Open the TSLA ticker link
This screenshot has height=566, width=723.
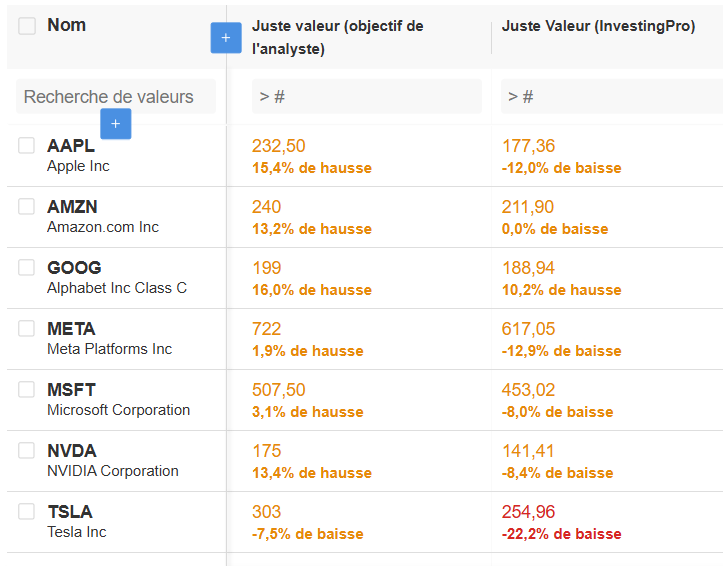(69, 512)
